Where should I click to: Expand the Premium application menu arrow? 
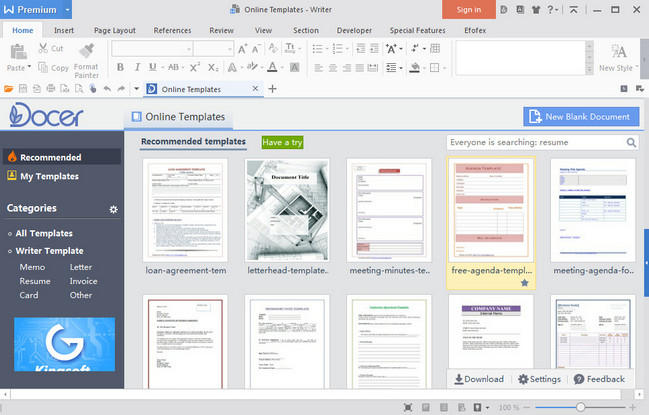pyautogui.click(x=66, y=10)
